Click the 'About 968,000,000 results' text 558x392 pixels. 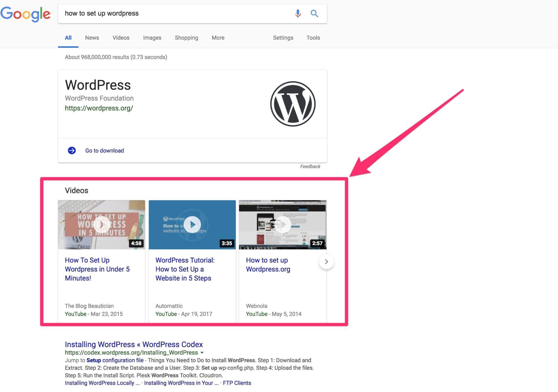click(x=116, y=57)
